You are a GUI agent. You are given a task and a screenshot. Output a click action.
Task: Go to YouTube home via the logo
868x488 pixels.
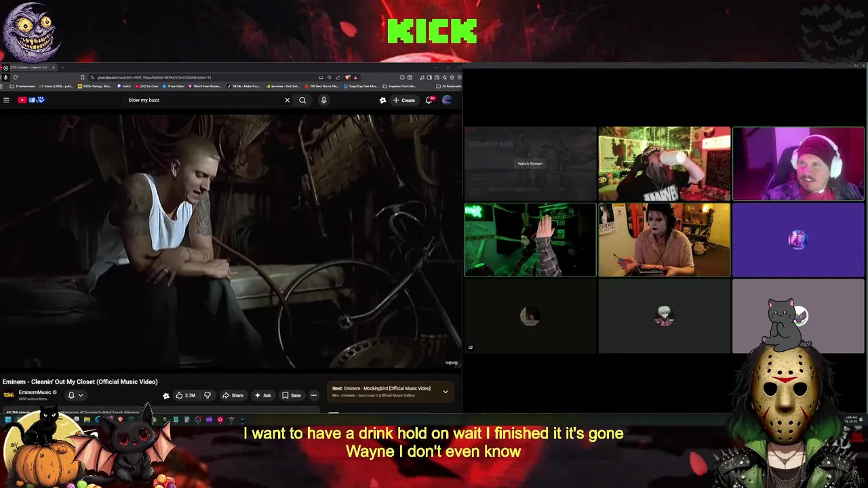(x=31, y=100)
